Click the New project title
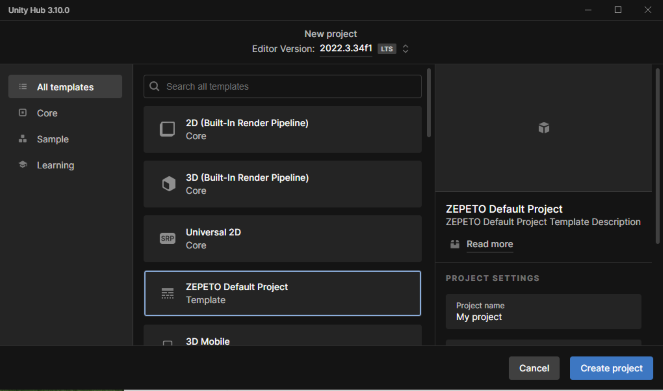The height and width of the screenshot is (391, 663). click(331, 34)
